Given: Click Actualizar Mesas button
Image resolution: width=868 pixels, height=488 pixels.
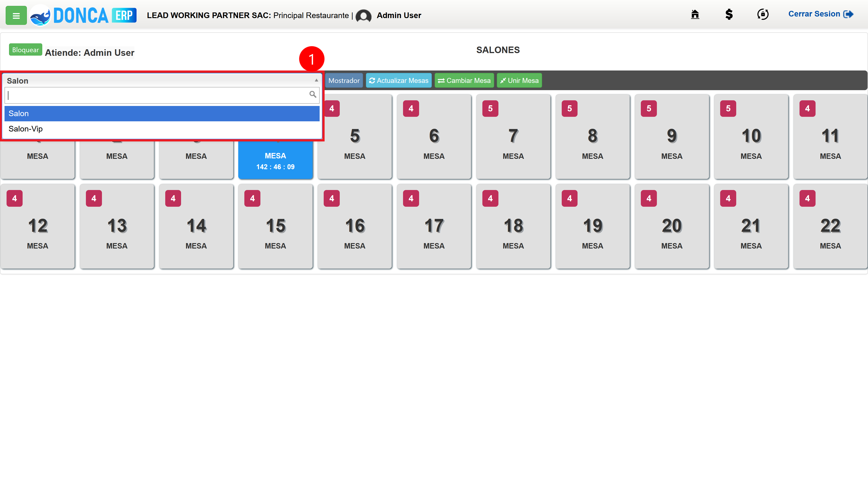Looking at the screenshot, I should point(399,80).
